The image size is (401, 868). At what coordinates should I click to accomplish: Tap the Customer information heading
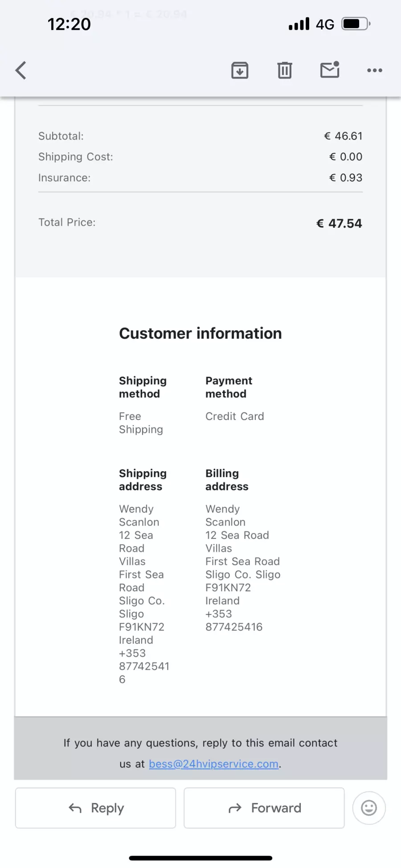click(x=200, y=333)
